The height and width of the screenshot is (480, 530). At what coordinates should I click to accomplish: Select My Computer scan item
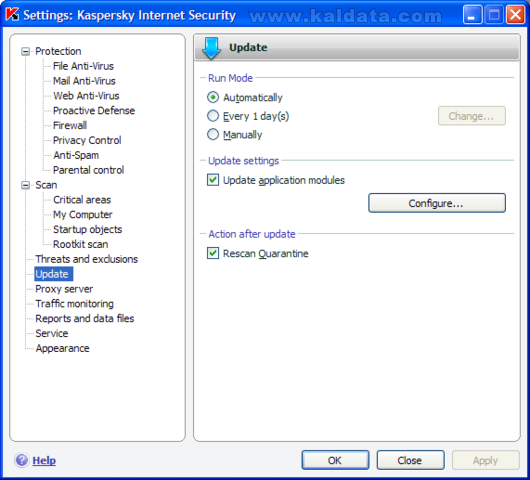82,215
